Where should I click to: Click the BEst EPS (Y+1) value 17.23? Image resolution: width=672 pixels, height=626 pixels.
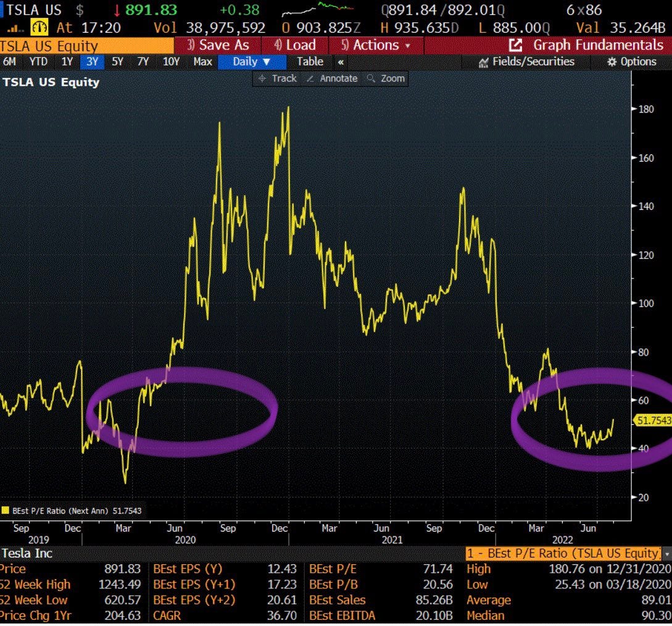[282, 585]
